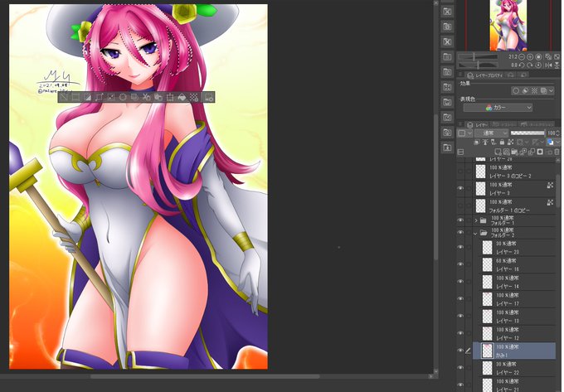Click layer opacity slider bar
The image size is (564, 392).
tap(528, 133)
